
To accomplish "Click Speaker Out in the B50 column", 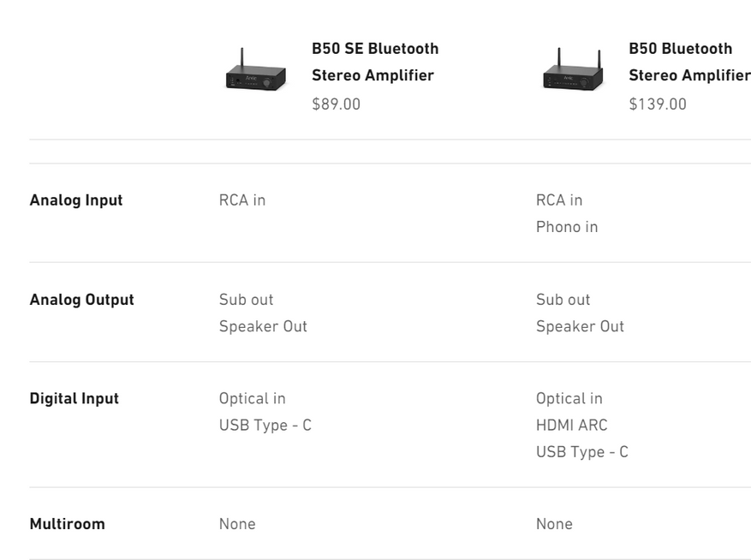I will click(580, 326).
